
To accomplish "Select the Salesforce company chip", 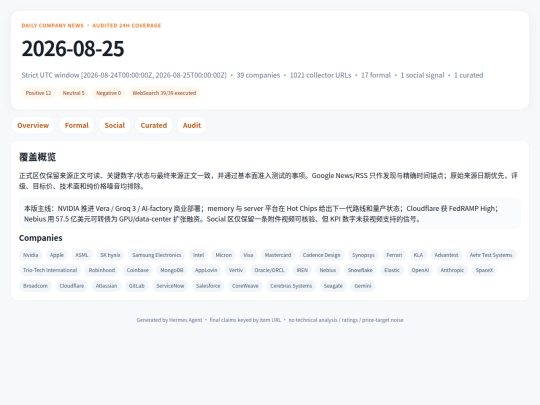I will pos(208,286).
